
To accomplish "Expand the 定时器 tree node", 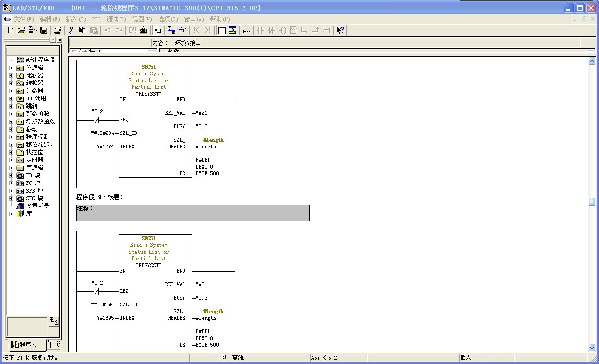I will (11, 160).
